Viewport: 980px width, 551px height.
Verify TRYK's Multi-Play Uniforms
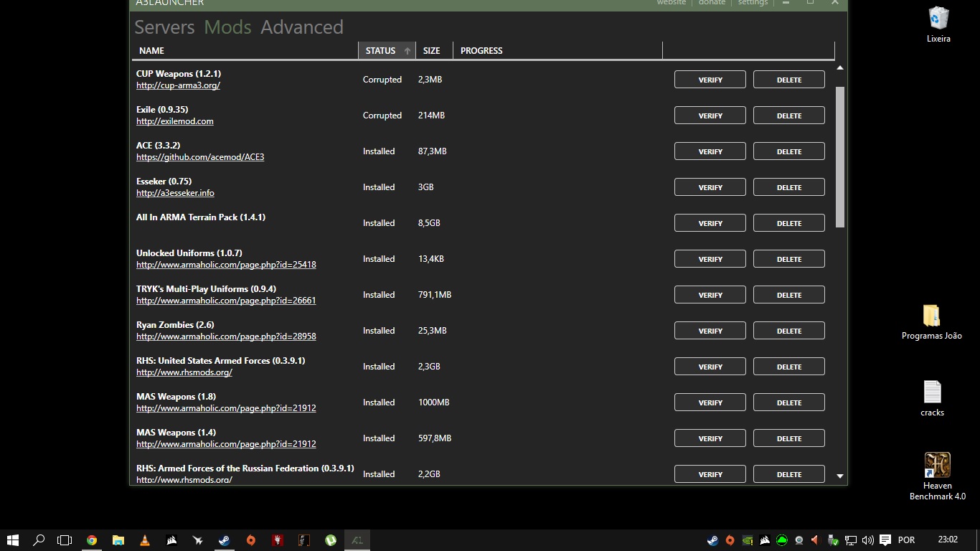[x=710, y=295]
